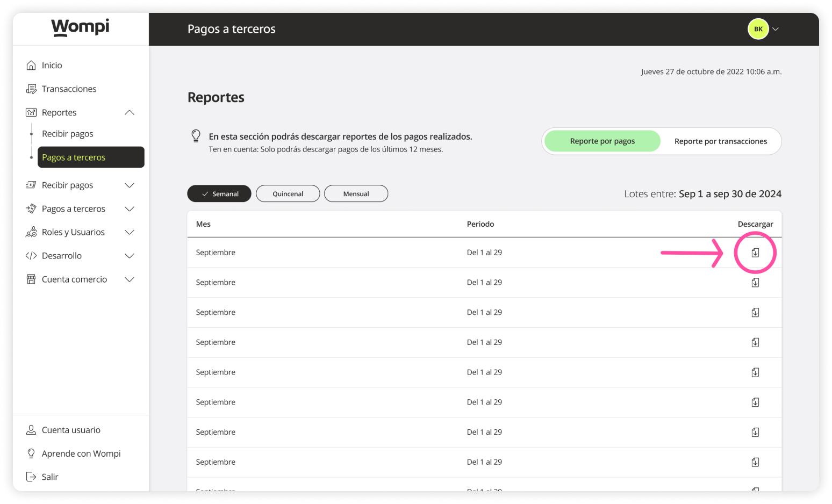Switch to the Quincenal period filter

288,194
